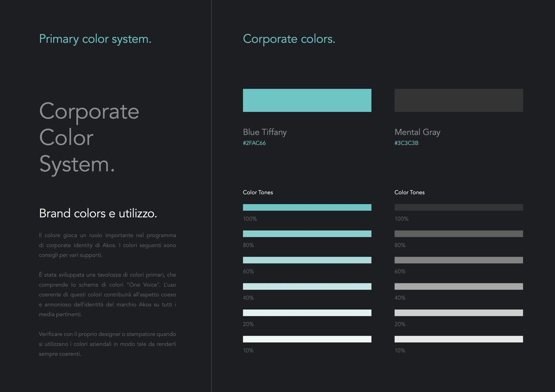Select the 100% Mental Gray tone bar
The image size is (555, 392).
click(459, 207)
